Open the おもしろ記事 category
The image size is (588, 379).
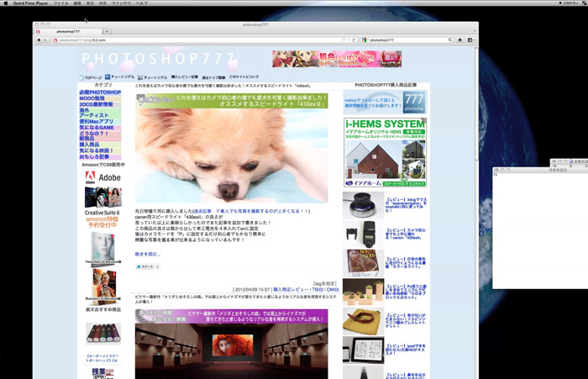click(x=100, y=157)
